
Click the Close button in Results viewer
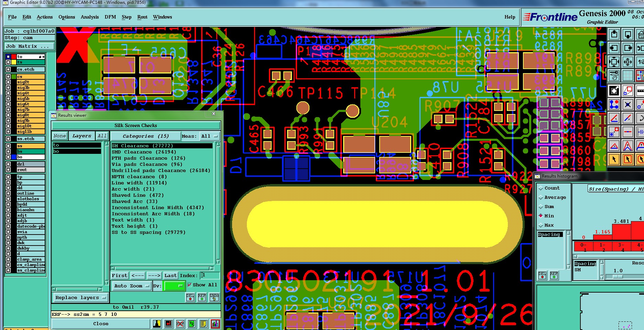click(x=101, y=323)
